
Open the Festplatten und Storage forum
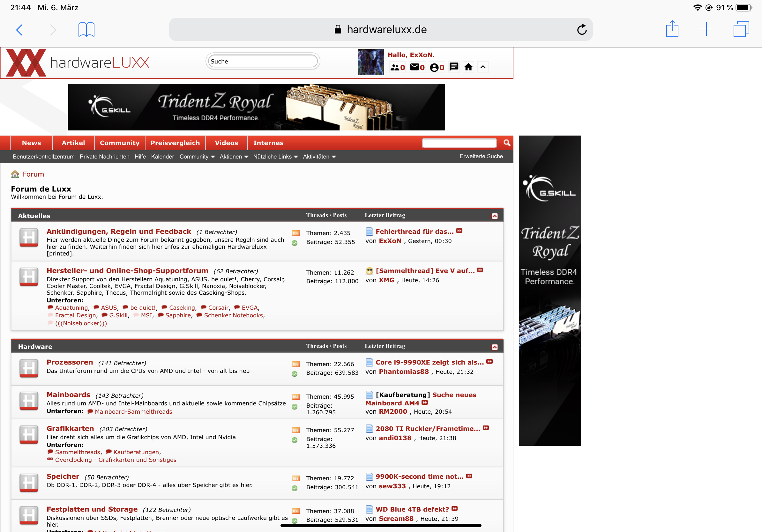pos(92,509)
